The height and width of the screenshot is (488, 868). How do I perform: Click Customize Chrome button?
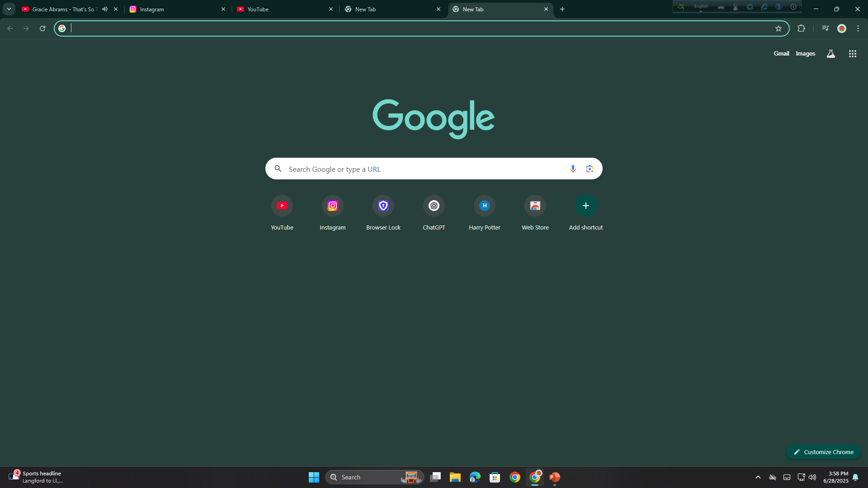pos(824,452)
